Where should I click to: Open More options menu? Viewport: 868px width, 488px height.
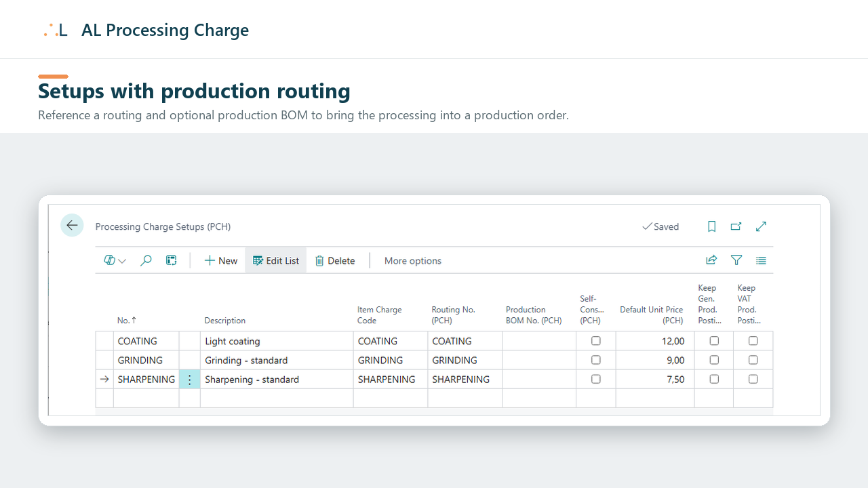click(x=413, y=260)
